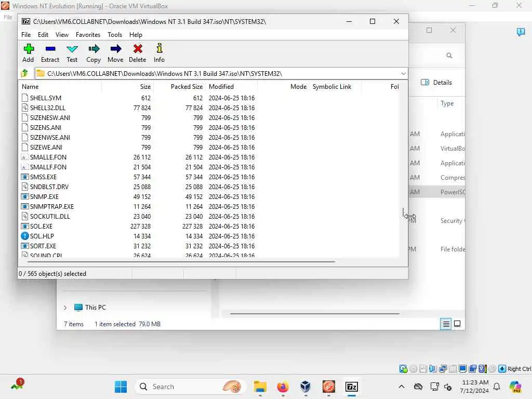This screenshot has height=399, width=532.
Task: Sort by Symbolic Link column header
Action: coord(335,87)
